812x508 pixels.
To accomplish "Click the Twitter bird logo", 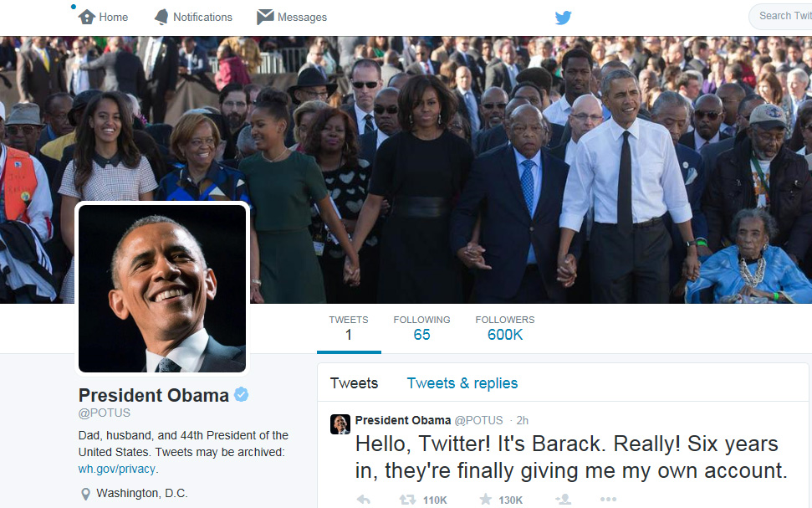I will pos(563,18).
